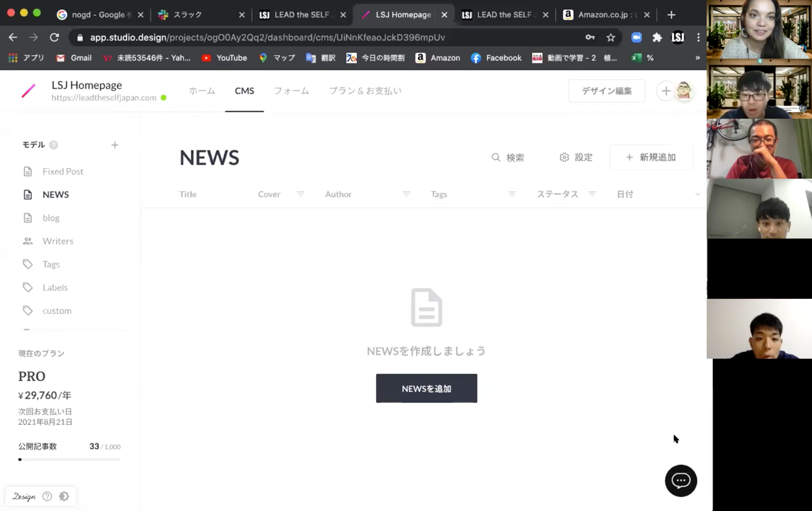Viewport: 812px width, 511px height.
Task: Click the browser reload icon
Action: click(54, 37)
